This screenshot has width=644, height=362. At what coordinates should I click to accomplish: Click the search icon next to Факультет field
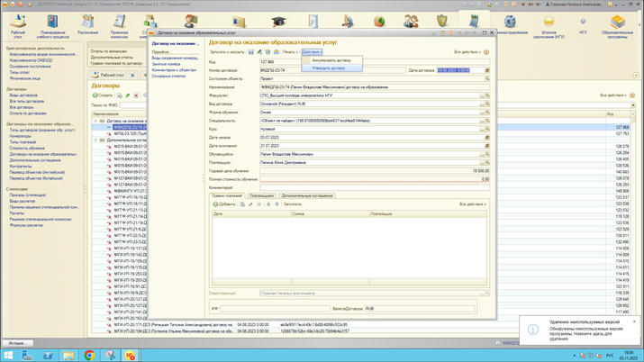pos(487,95)
